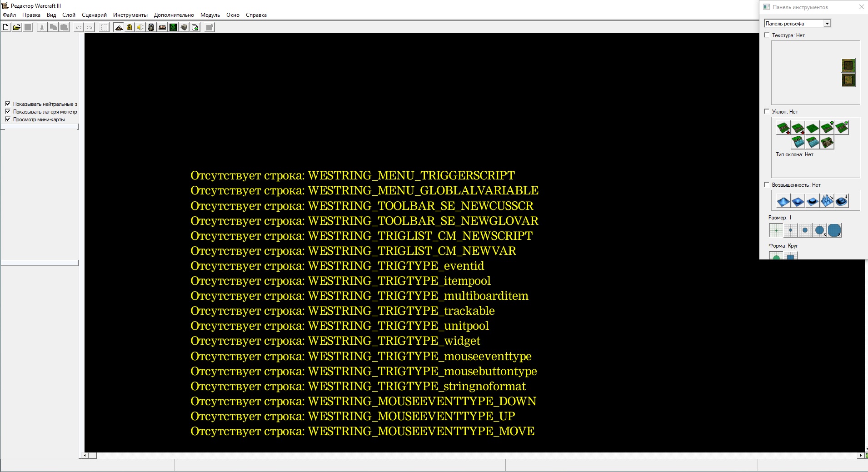Select the circle brush shape

click(776, 256)
